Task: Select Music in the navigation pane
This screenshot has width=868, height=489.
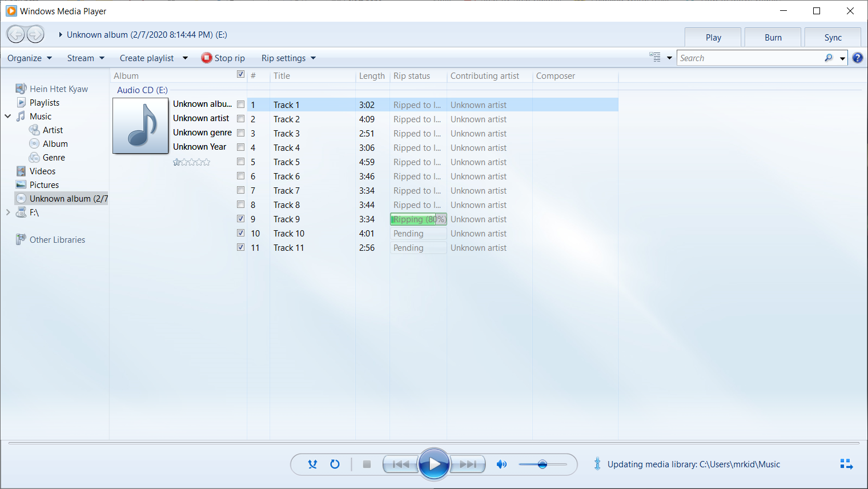Action: click(41, 117)
